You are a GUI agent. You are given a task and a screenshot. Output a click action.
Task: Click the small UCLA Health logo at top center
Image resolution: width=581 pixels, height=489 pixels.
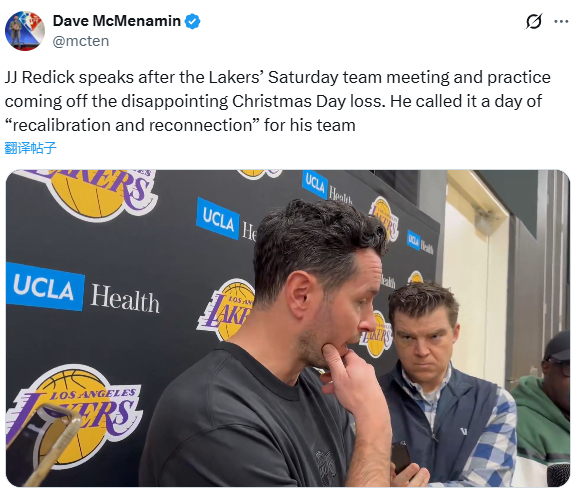tap(327, 188)
